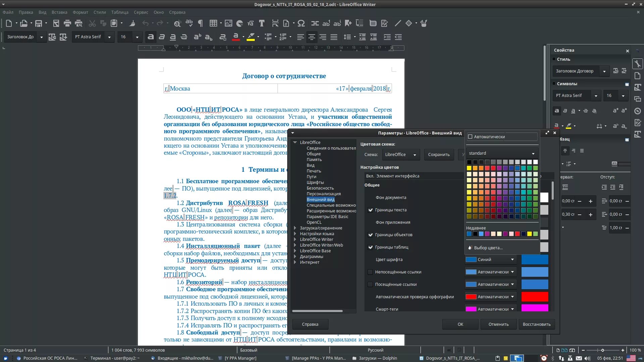
Task: Pick the white swatch in the palette's top row
Action: (x=536, y=162)
